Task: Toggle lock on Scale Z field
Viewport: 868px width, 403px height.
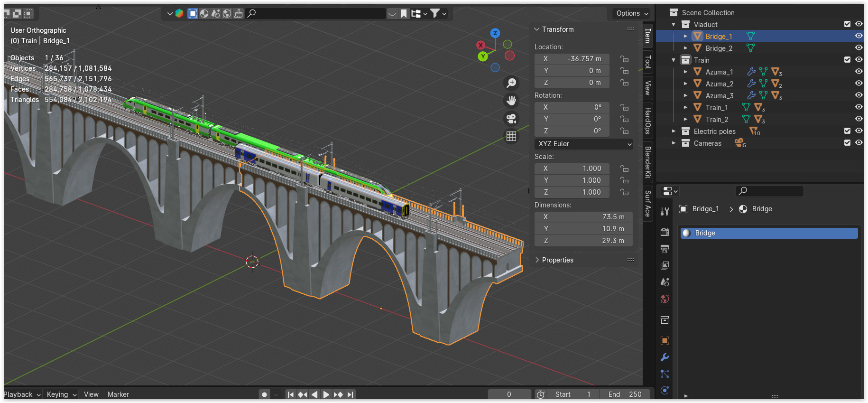Action: pyautogui.click(x=624, y=192)
